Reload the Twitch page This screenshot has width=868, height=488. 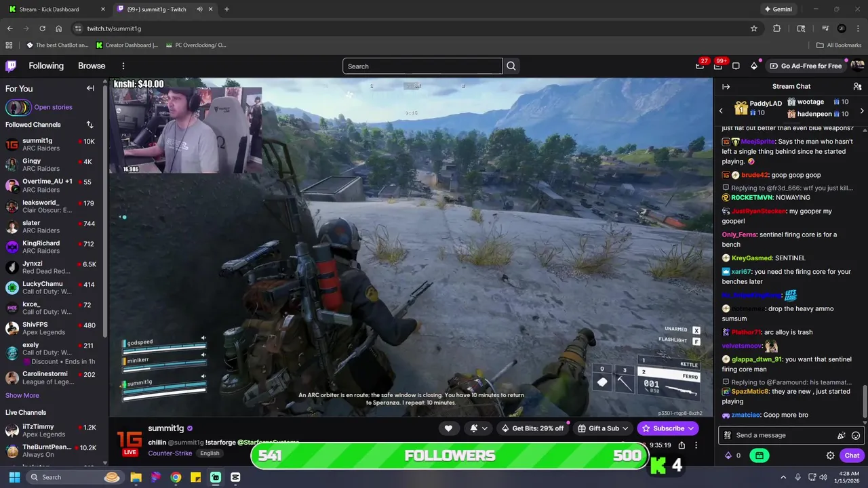coord(42,28)
